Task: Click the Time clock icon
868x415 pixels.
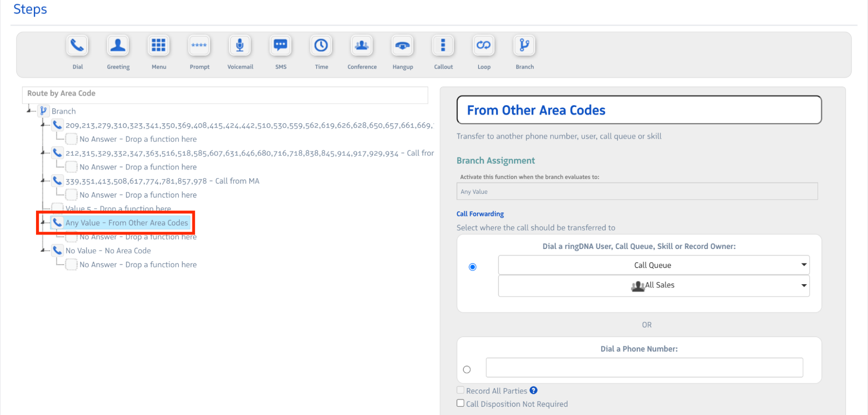Action: pos(321,46)
